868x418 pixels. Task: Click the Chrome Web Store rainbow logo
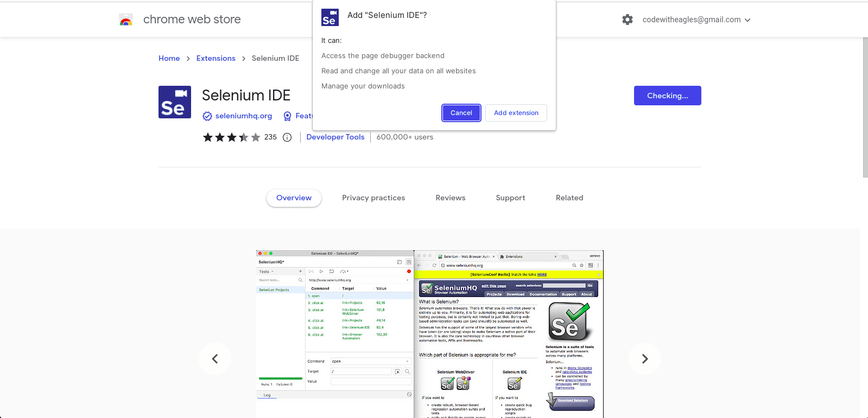126,20
